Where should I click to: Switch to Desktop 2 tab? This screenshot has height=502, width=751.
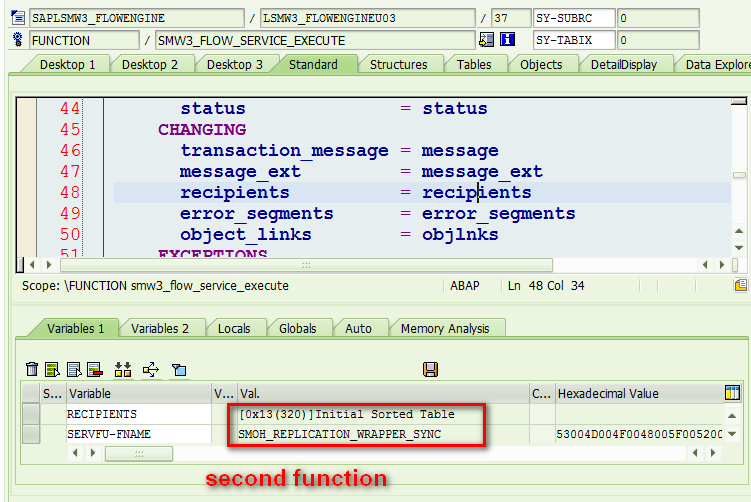pyautogui.click(x=150, y=65)
